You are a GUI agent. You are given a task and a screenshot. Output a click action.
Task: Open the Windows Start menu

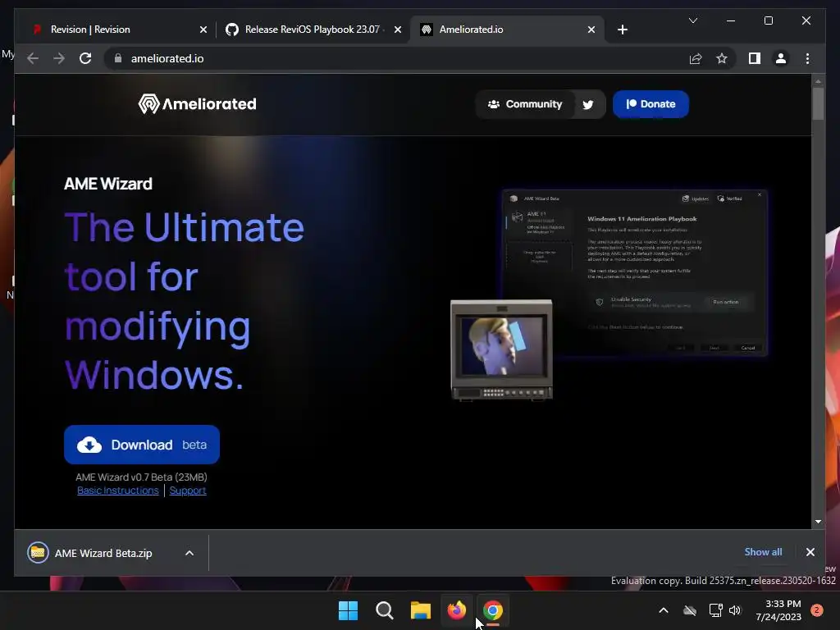click(348, 610)
